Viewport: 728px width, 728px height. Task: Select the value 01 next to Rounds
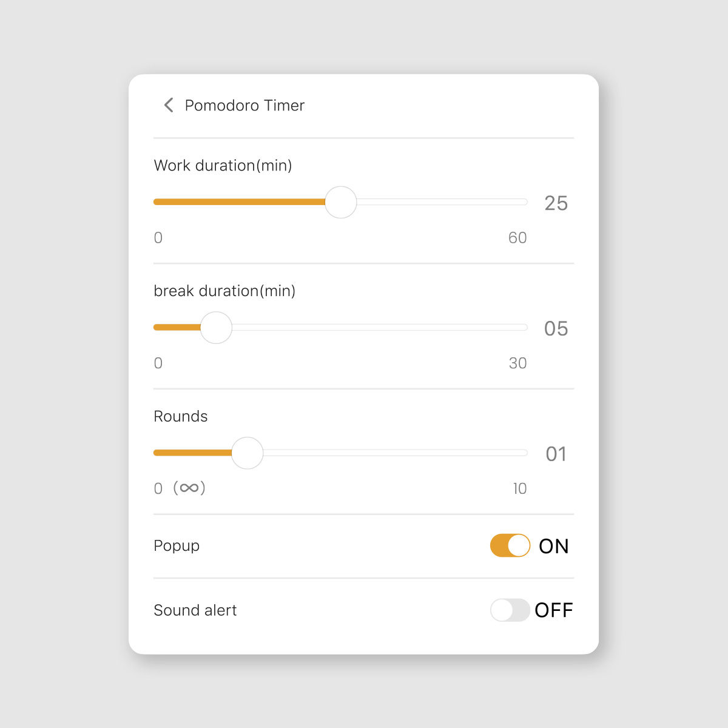pyautogui.click(x=557, y=454)
